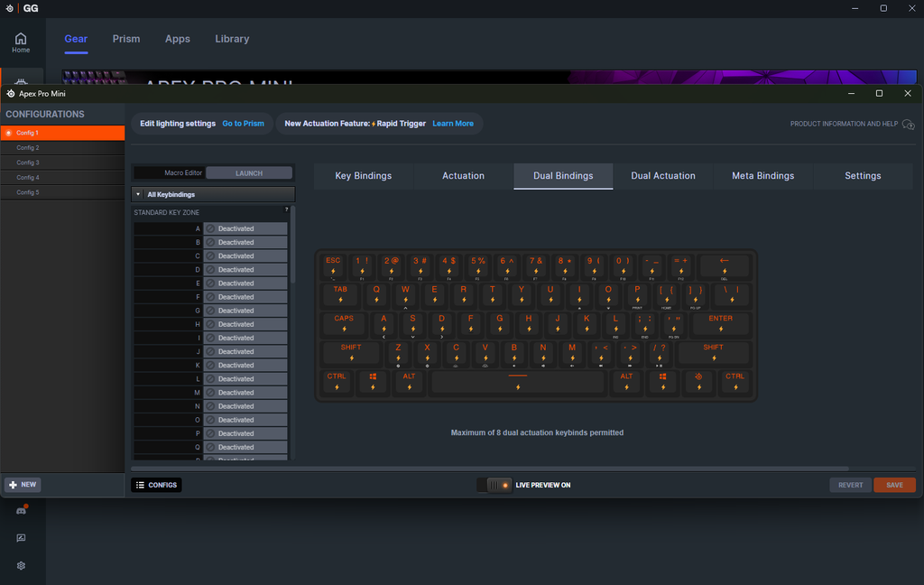Toggle the Live Preview switch

click(x=494, y=486)
